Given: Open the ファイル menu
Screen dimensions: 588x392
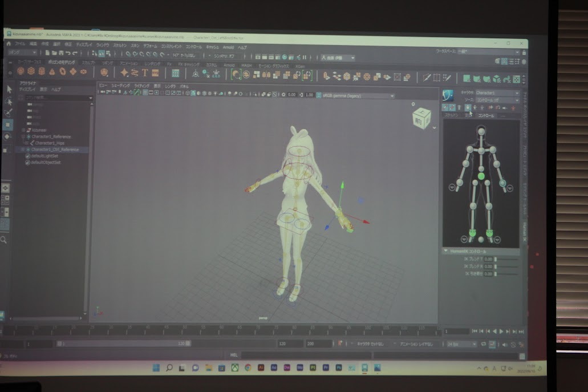Looking at the screenshot, I should tap(19, 43).
